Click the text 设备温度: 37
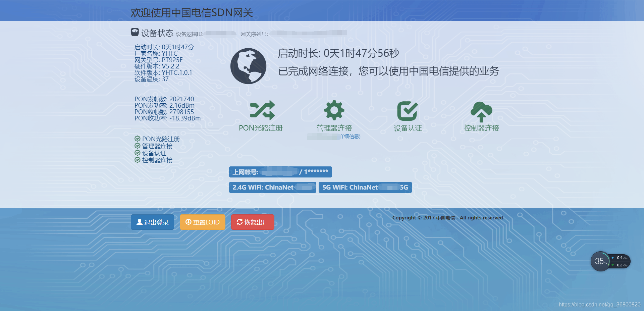Viewport: 644px width, 311px height. 152,79
